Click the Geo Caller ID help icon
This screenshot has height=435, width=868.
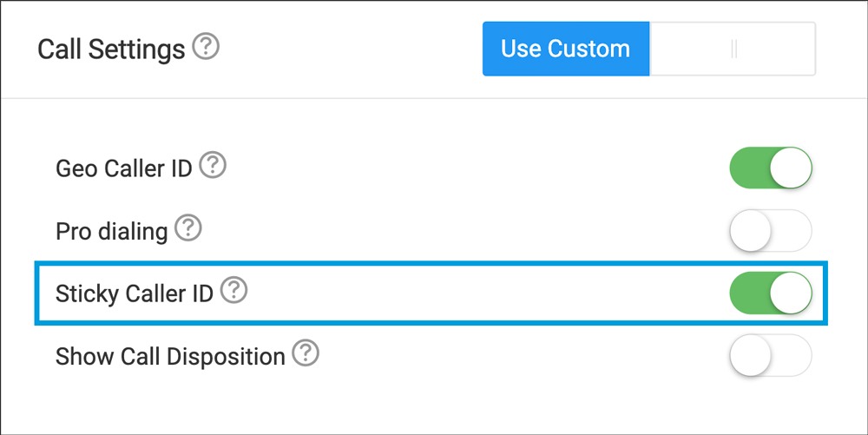[213, 166]
